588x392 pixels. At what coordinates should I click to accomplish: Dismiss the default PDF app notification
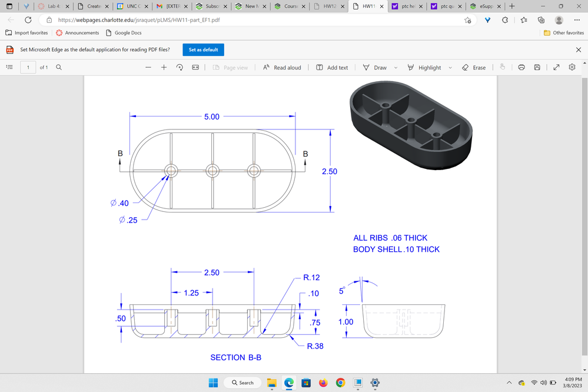pos(578,49)
